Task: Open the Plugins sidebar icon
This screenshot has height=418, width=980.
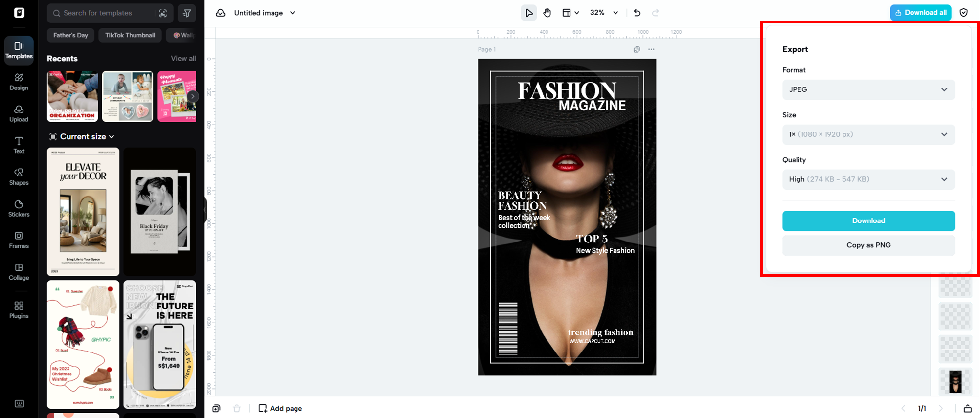Action: (x=19, y=310)
